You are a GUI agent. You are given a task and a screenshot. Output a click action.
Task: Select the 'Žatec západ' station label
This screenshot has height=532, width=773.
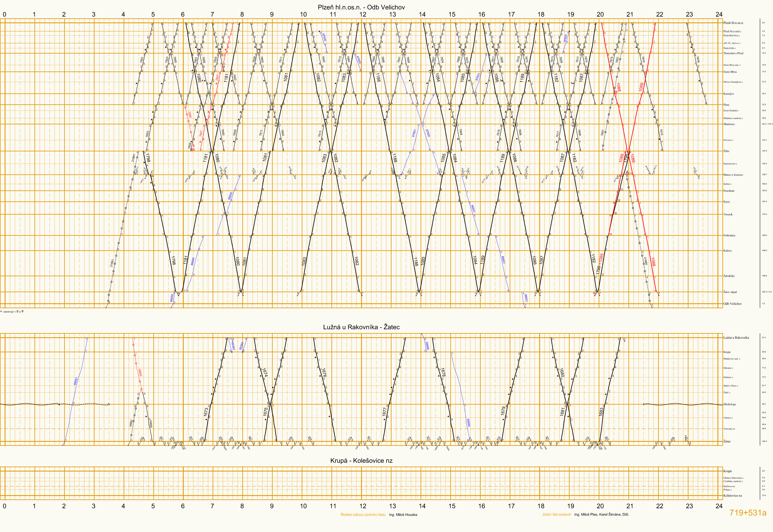pos(730,292)
